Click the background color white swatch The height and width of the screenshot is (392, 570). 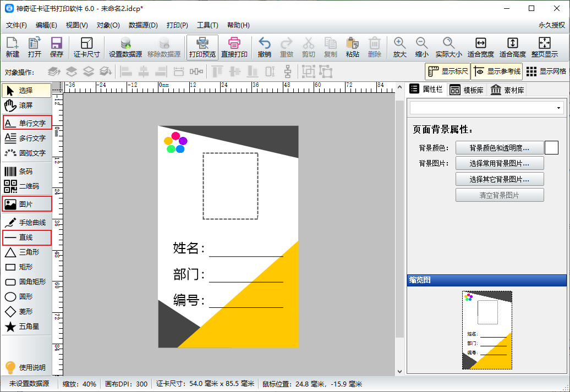551,148
